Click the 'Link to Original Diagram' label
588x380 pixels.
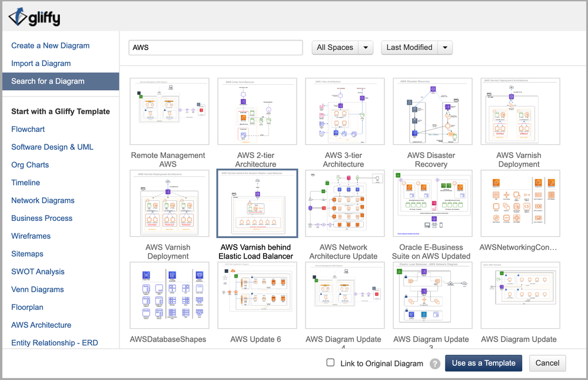pos(382,364)
